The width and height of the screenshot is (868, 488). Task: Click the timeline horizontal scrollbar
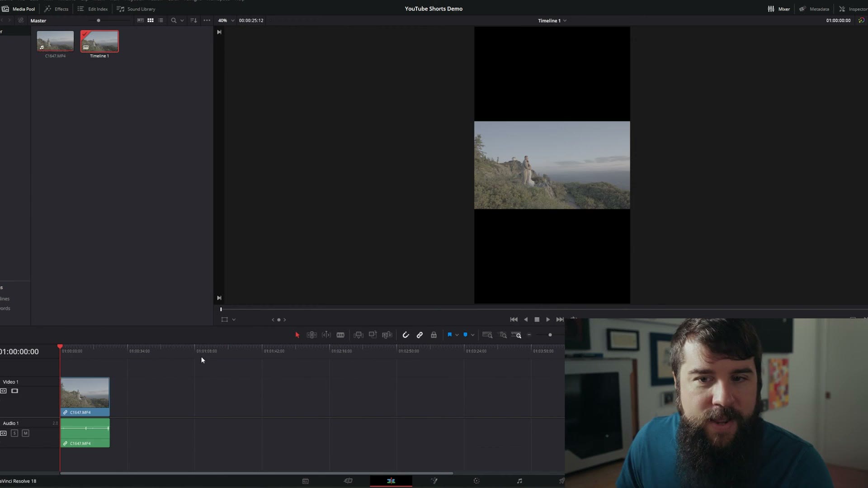tap(256, 473)
